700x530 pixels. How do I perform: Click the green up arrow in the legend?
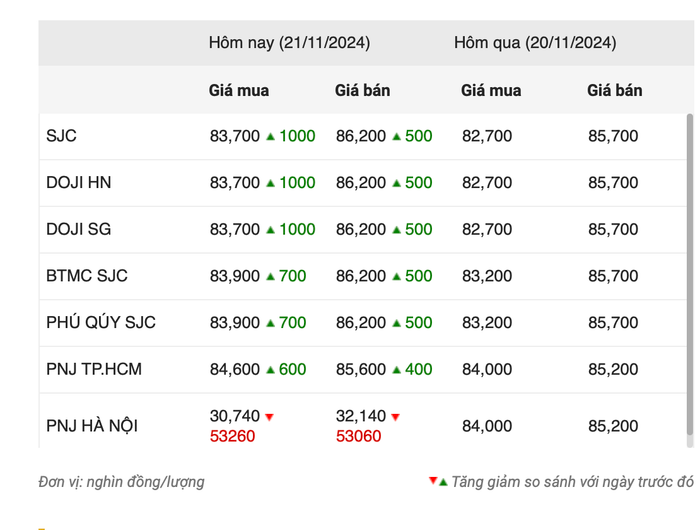tap(443, 482)
